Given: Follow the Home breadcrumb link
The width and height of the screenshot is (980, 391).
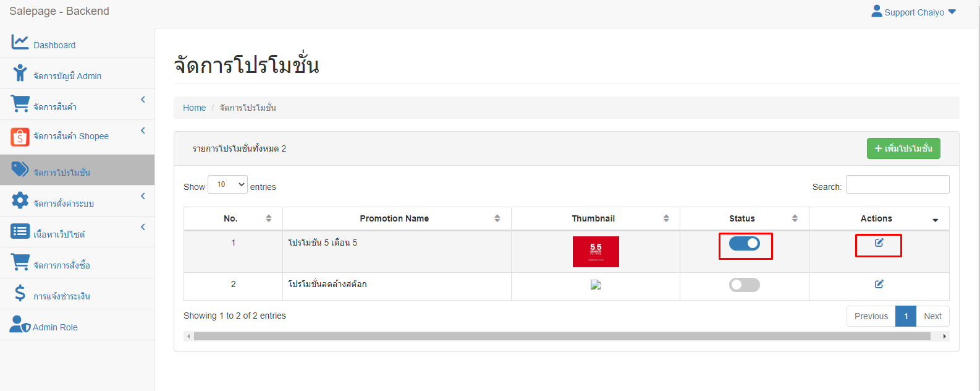Looking at the screenshot, I should pos(194,108).
